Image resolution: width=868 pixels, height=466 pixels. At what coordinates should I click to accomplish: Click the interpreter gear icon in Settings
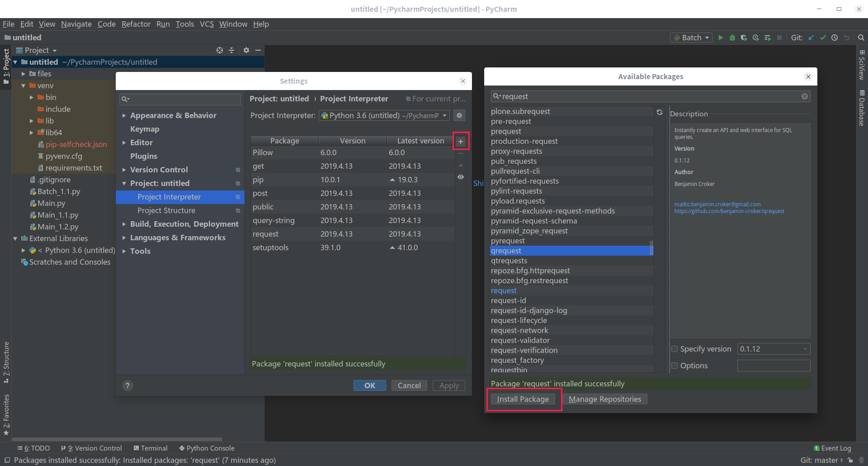click(459, 115)
